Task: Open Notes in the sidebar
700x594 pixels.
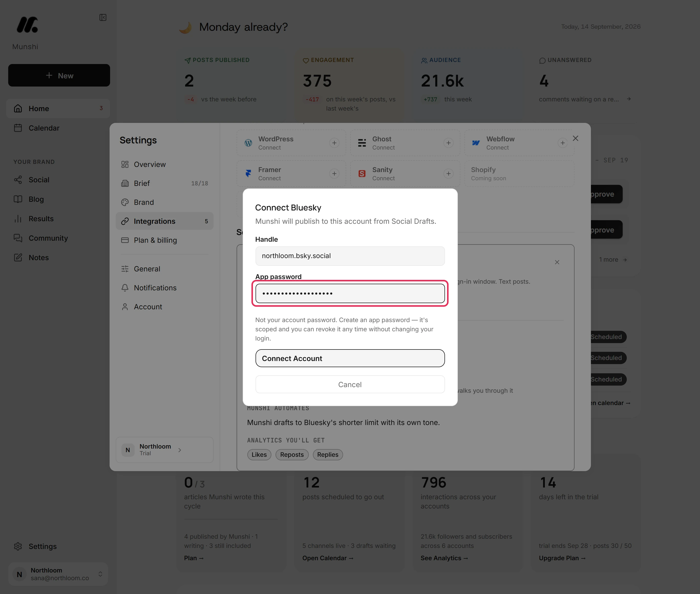Action: tap(58, 258)
